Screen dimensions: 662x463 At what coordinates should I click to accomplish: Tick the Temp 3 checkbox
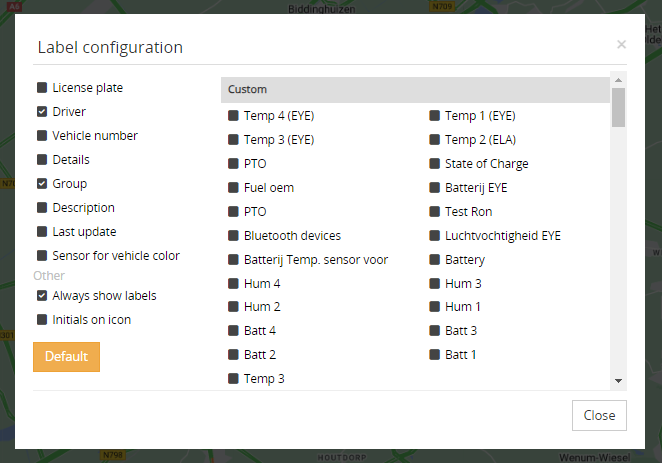tap(233, 379)
